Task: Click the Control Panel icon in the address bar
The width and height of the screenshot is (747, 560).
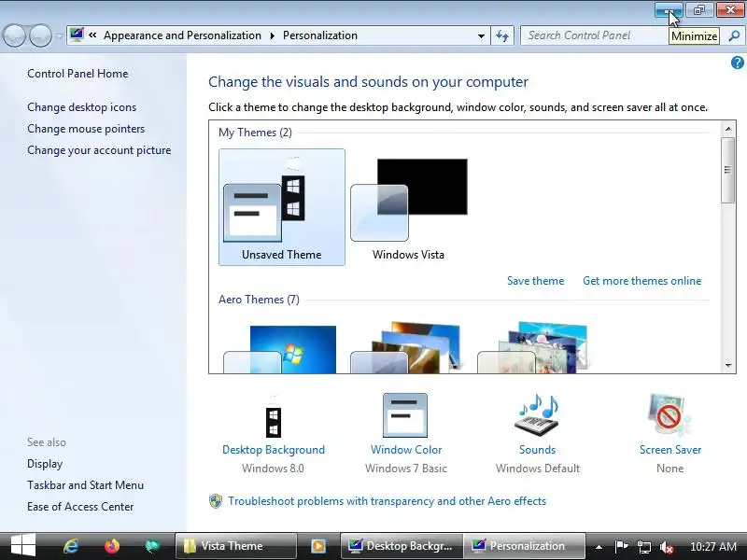Action: [x=77, y=35]
